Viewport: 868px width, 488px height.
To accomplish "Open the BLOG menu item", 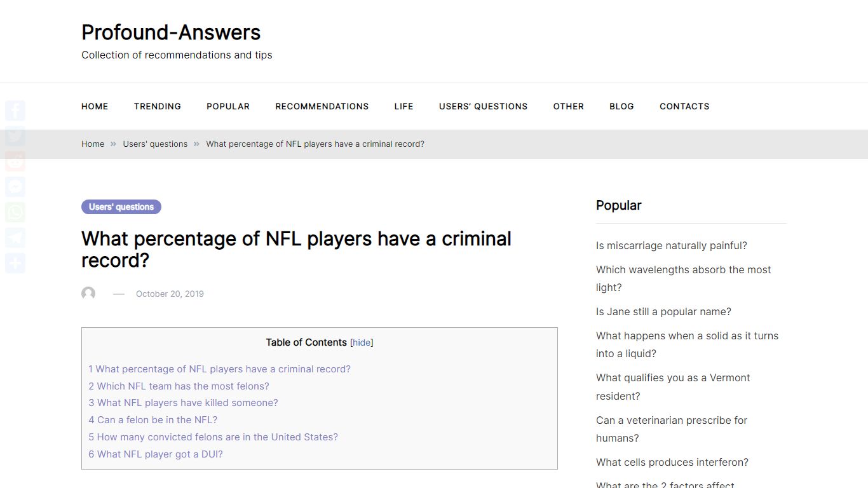I will point(621,106).
